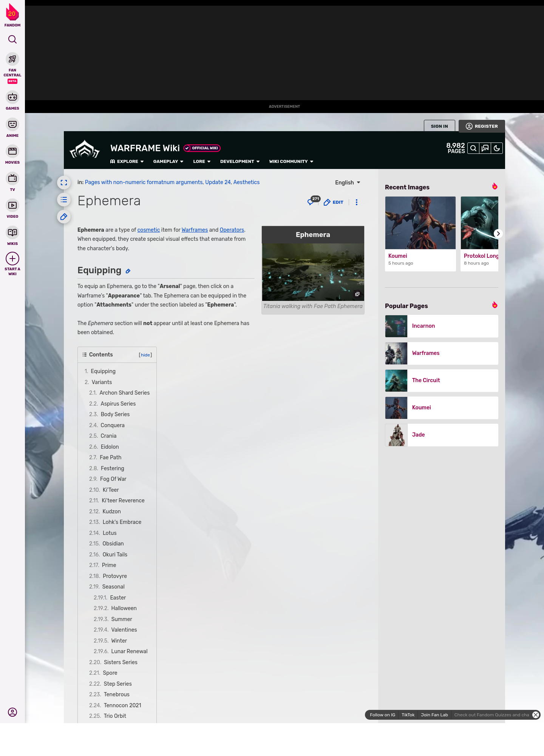544x756 pixels.
Task: Open Jade popular page
Action: click(x=442, y=435)
